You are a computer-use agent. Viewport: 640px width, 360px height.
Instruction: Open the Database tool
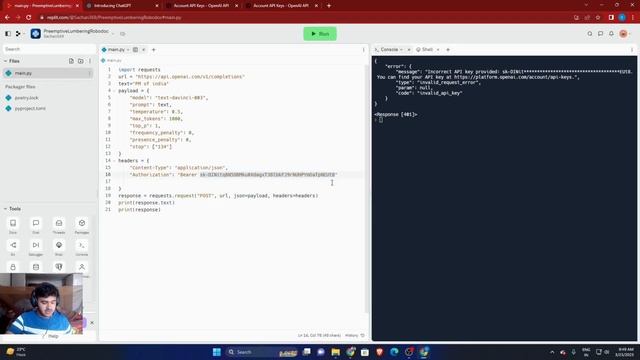36,267
